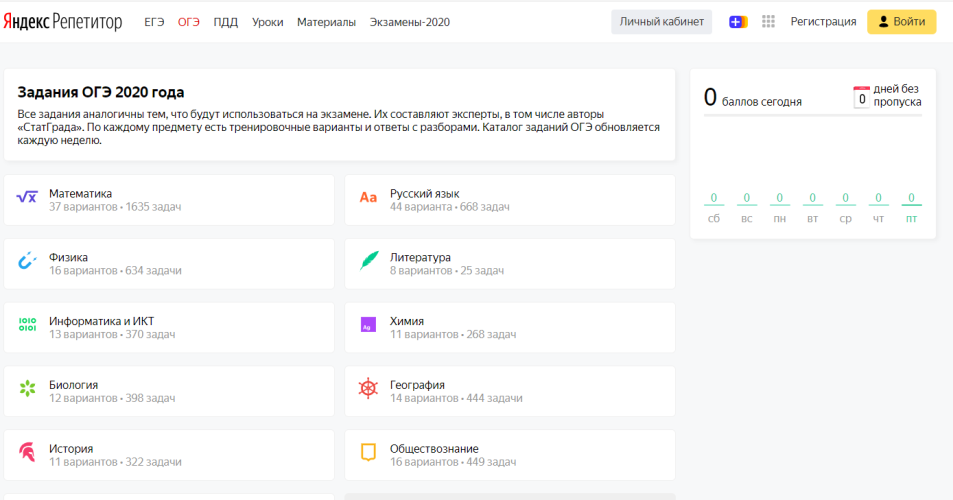The width and height of the screenshot is (953, 500).
Task: Open the Математика subject link
Action: pos(80,194)
